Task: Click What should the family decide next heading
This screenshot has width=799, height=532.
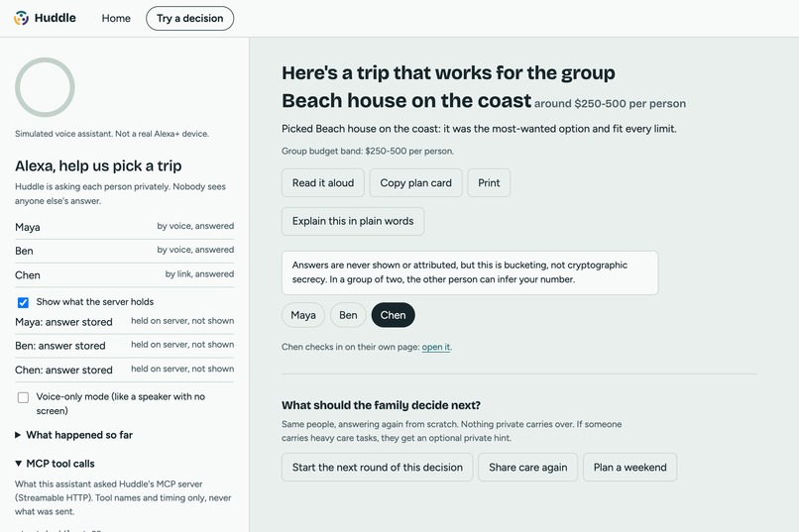Action: [381, 405]
